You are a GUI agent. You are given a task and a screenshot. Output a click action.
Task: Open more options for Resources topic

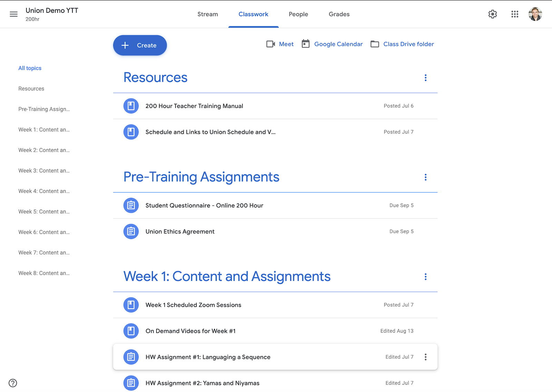pos(425,78)
